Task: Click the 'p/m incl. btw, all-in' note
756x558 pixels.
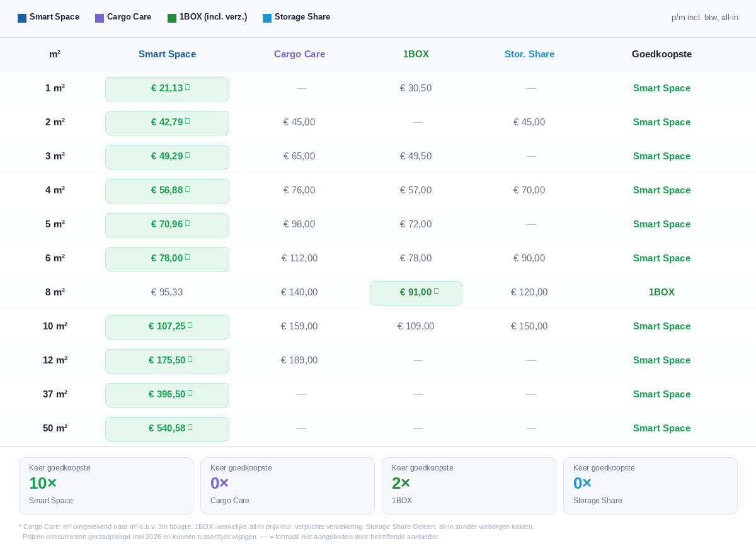Action: tap(705, 18)
